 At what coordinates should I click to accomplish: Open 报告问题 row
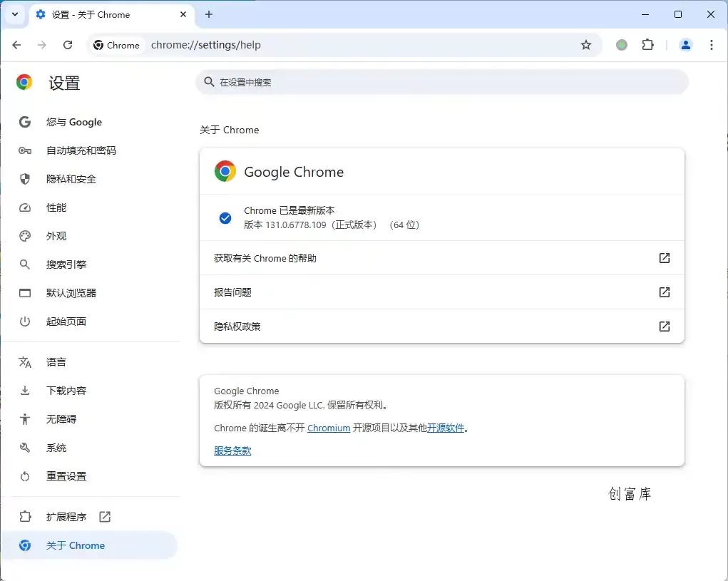[441, 292]
